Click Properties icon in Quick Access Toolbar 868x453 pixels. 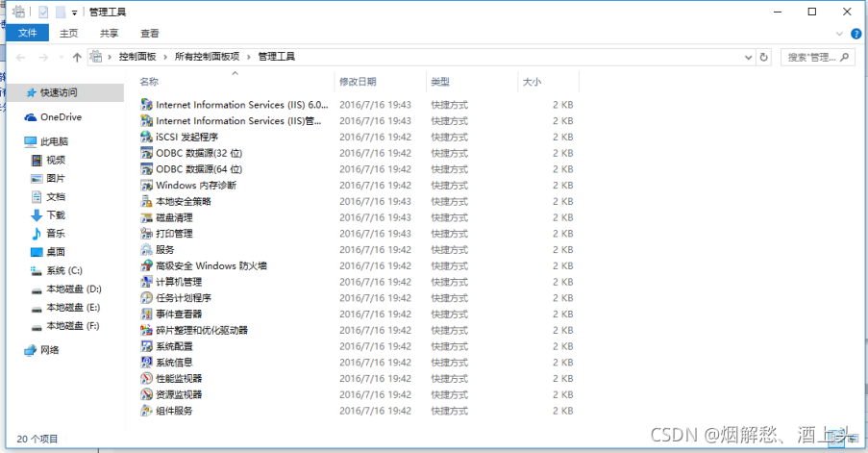(43, 13)
